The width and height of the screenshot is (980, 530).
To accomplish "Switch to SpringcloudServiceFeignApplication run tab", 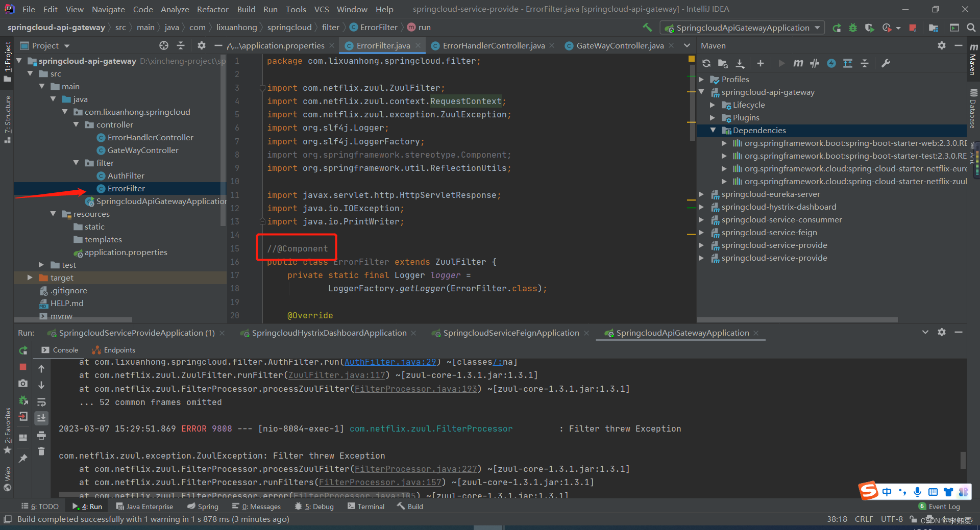I will coord(511,333).
